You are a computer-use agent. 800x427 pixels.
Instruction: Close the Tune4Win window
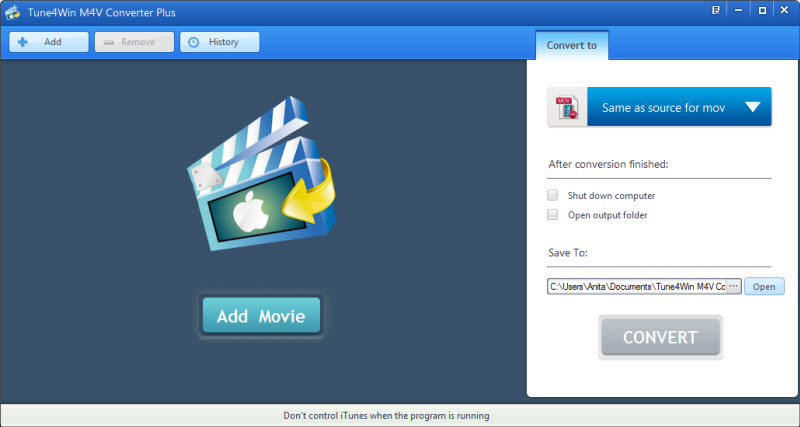click(785, 10)
